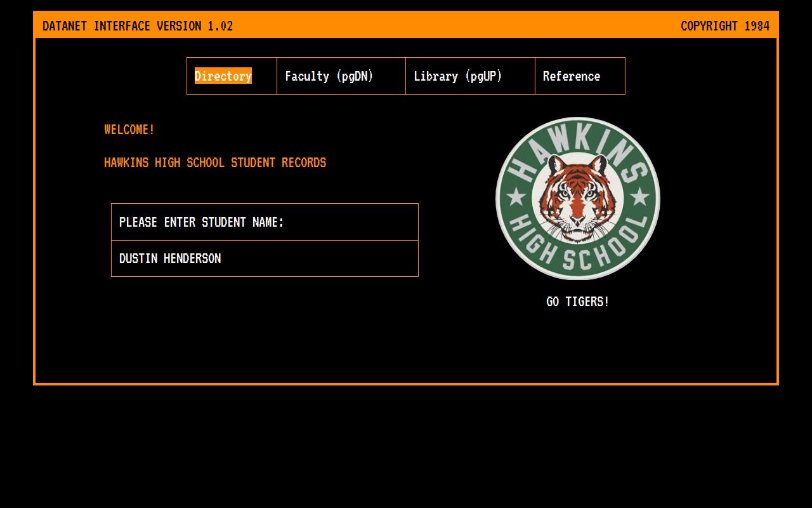Click the version number 1.02 in the header

pyautogui.click(x=220, y=26)
